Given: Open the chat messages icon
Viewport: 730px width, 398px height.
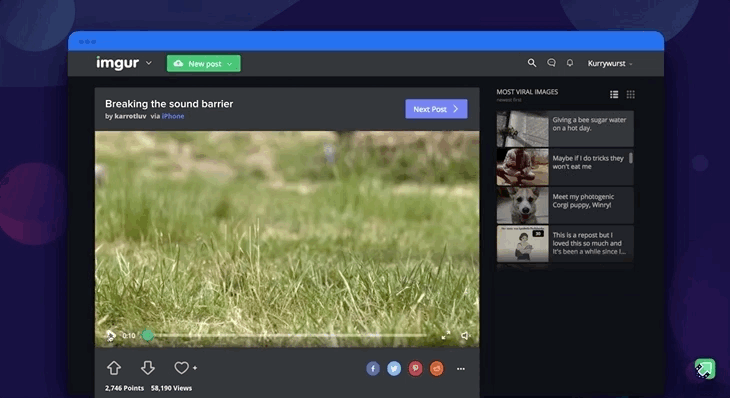Looking at the screenshot, I should (551, 63).
